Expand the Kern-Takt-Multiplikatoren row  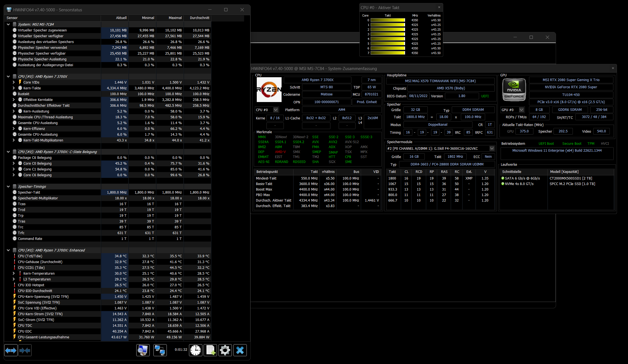pos(14,140)
